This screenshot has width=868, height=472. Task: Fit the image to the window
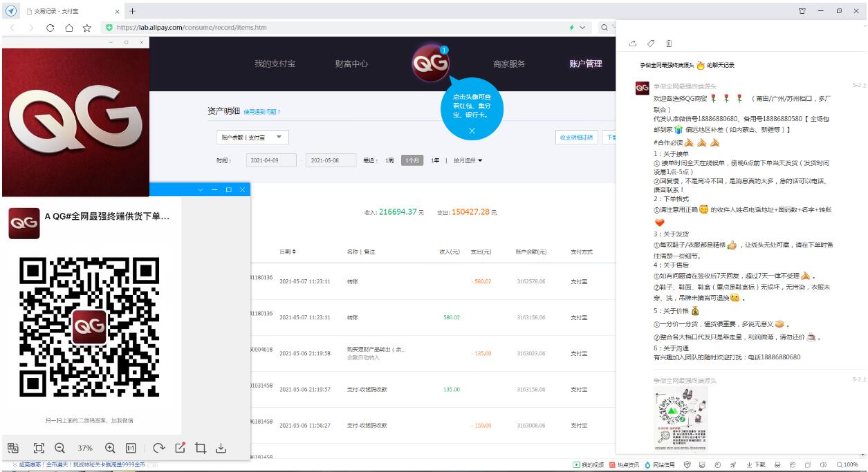[x=39, y=448]
